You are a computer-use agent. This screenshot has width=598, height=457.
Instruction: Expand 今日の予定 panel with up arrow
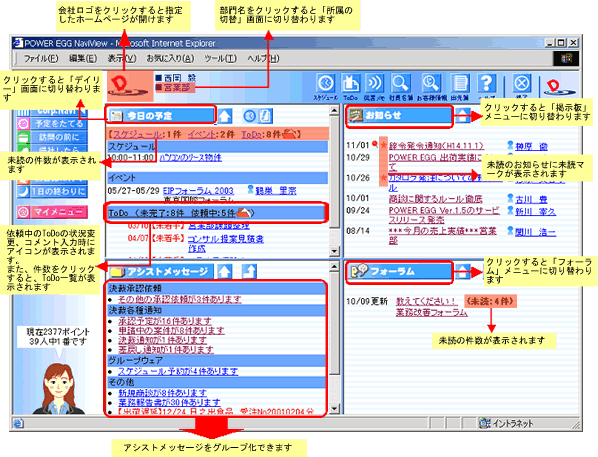coord(225,116)
